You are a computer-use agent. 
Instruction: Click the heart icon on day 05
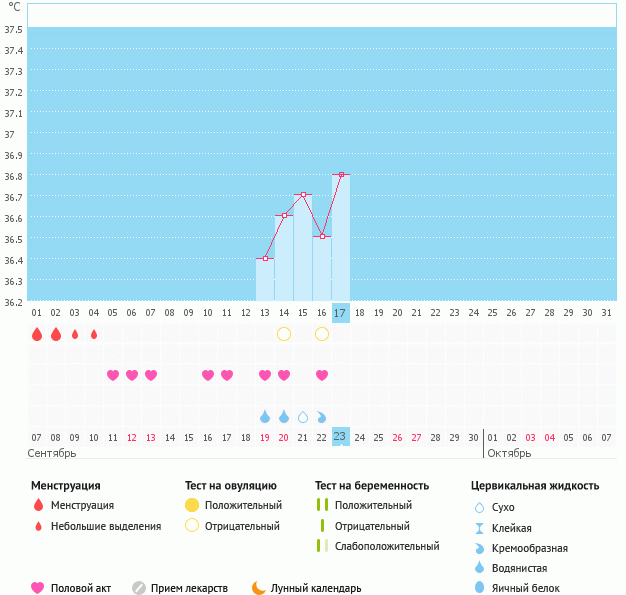113,375
